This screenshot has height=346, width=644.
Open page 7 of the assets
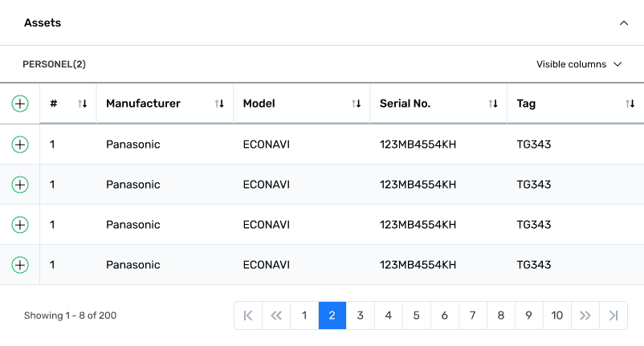[473, 315]
